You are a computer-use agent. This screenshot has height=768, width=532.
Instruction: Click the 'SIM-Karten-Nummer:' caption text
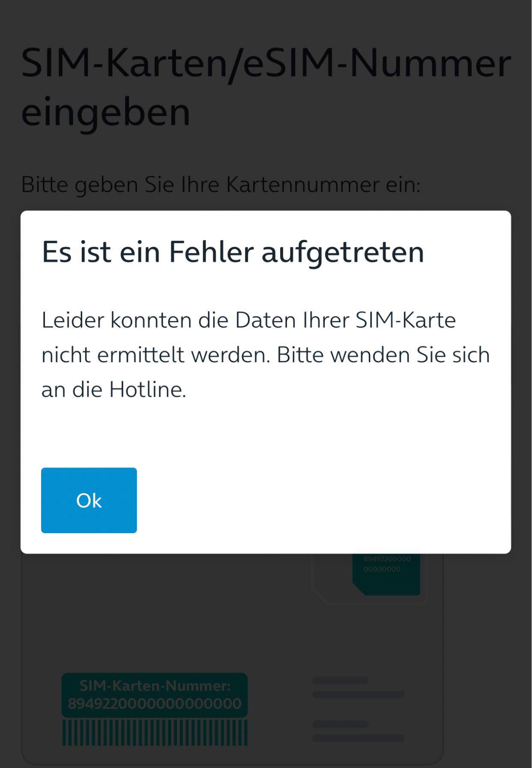pos(155,686)
